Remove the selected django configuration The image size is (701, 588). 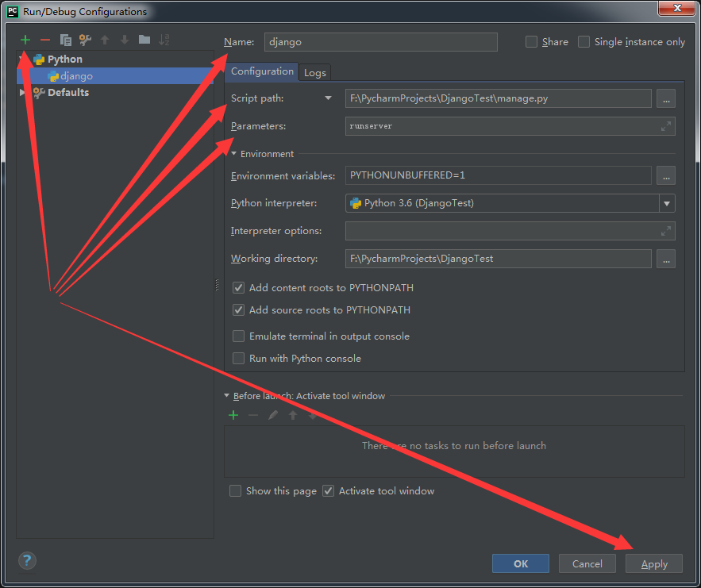point(45,39)
